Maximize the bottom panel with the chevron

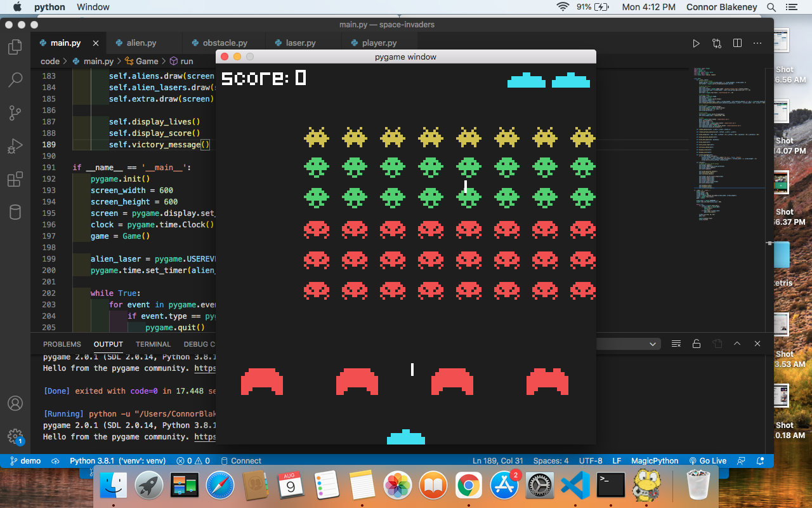737,344
